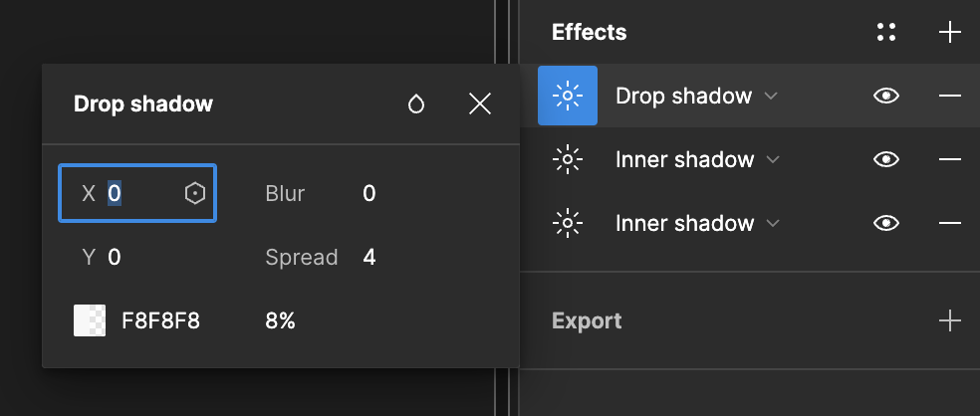Click the Drop shadow effect settings icon
The height and width of the screenshot is (416, 980).
568,97
